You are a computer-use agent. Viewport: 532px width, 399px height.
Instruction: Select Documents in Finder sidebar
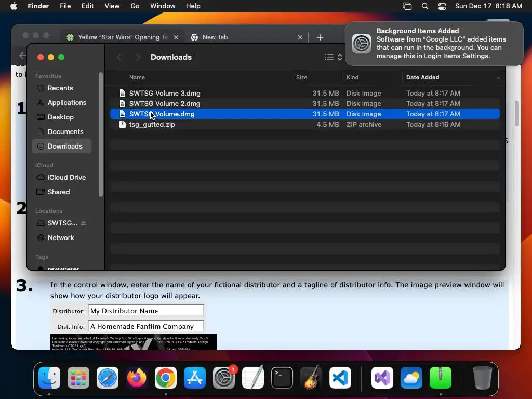tap(62, 131)
